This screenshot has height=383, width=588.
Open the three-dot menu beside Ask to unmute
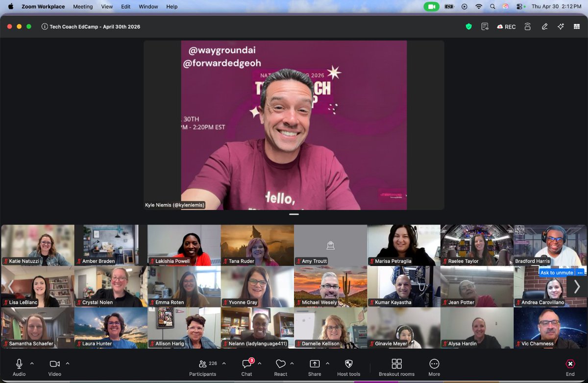(580, 273)
